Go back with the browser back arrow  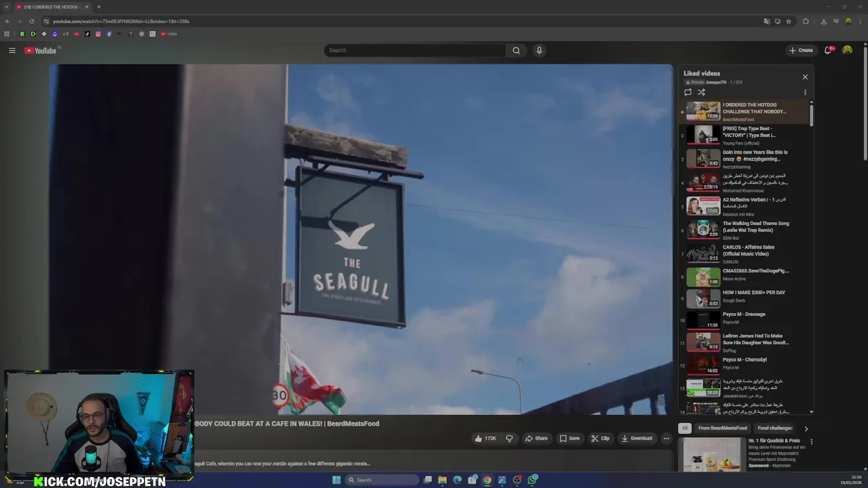[7, 21]
